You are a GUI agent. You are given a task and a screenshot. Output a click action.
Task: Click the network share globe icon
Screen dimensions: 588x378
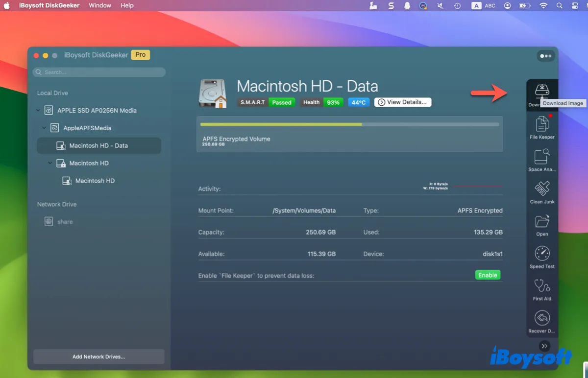pyautogui.click(x=49, y=222)
